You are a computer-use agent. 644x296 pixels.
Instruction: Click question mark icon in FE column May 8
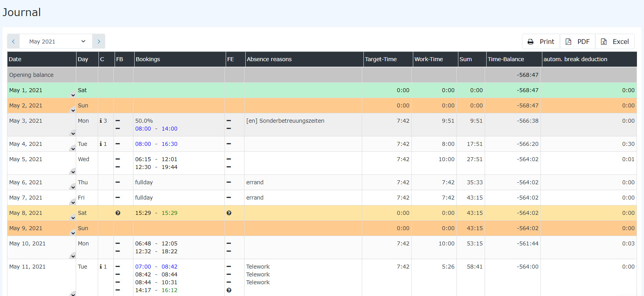point(229,213)
